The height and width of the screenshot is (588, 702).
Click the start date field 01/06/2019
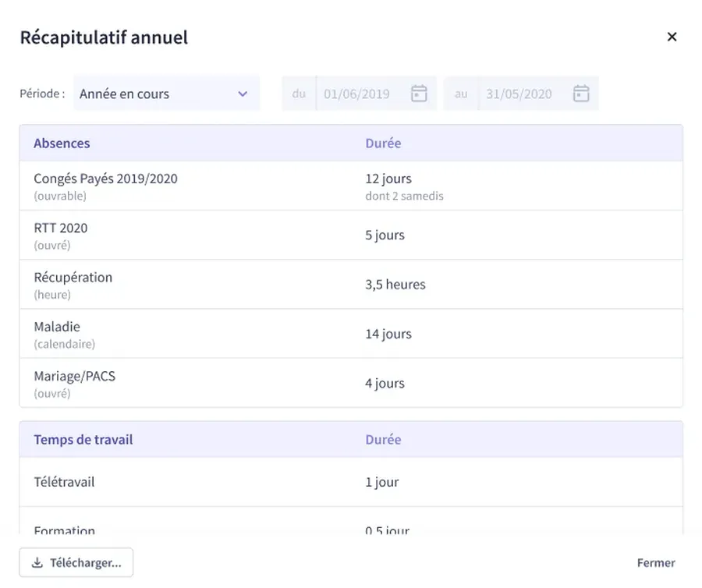tap(356, 94)
